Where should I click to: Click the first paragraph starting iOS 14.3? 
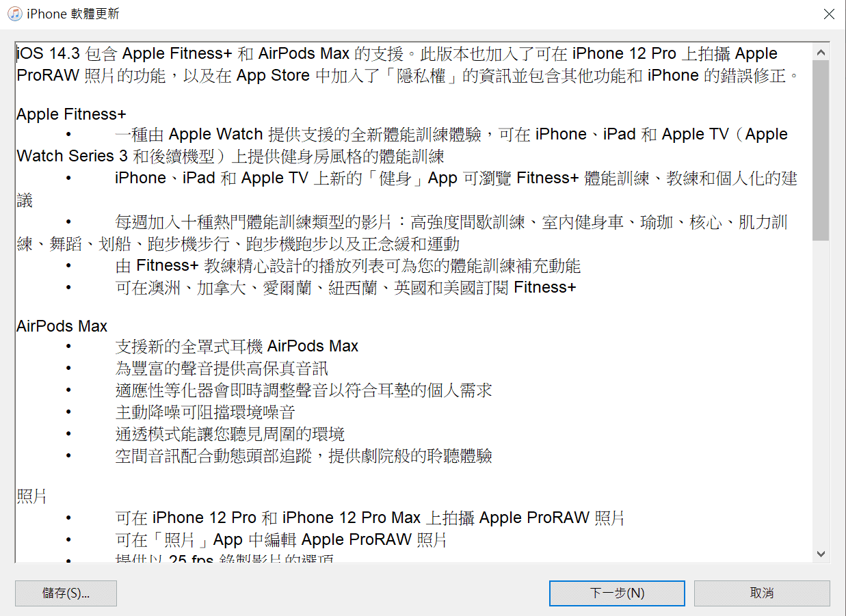(x=408, y=64)
